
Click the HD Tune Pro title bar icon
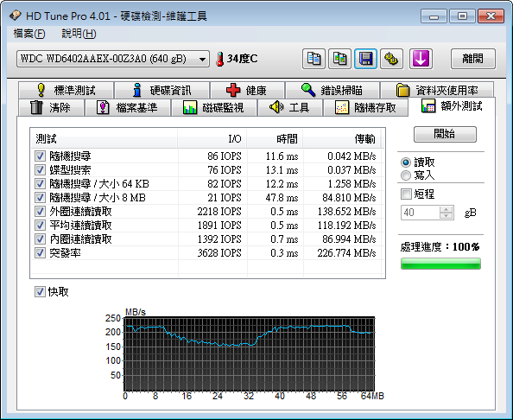(x=15, y=16)
